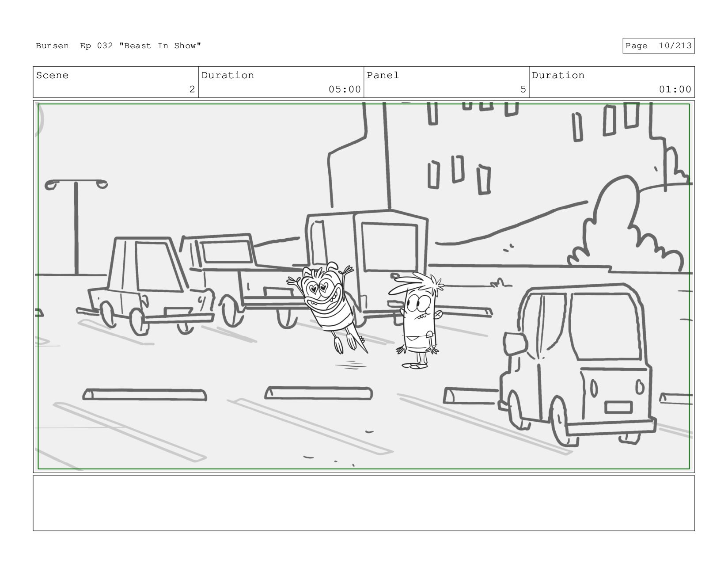Click the empty notes box below the panel
Viewport: 728px width, 564px height.
pyautogui.click(x=364, y=503)
